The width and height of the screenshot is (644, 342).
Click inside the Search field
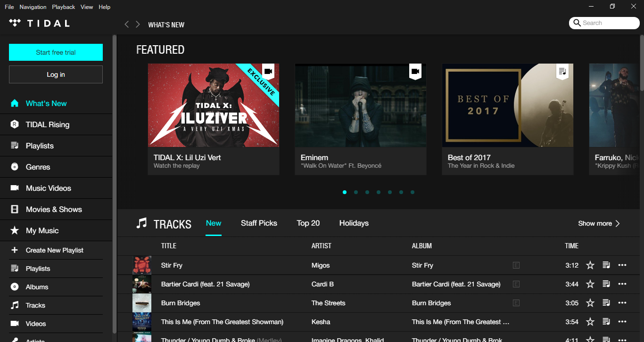click(x=604, y=23)
